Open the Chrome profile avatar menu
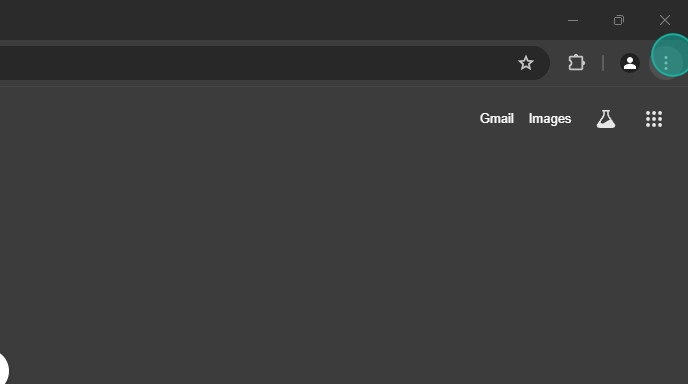Screen dimensions: 688x384 [x=630, y=63]
